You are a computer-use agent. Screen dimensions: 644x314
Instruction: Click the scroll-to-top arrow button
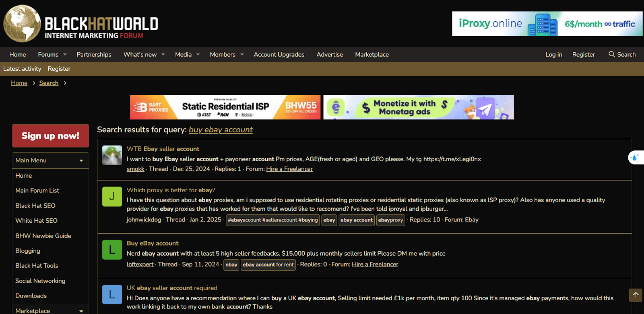636,295
